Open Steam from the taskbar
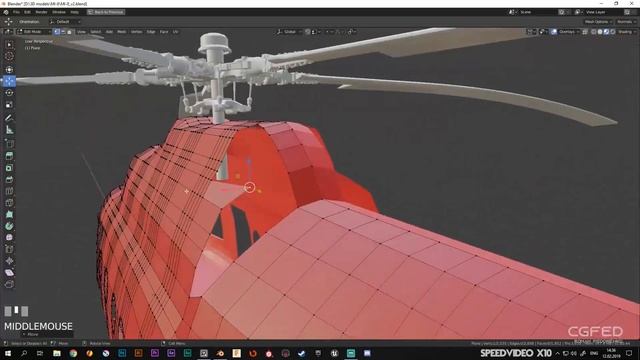The height and width of the screenshot is (360, 640). 302,353
